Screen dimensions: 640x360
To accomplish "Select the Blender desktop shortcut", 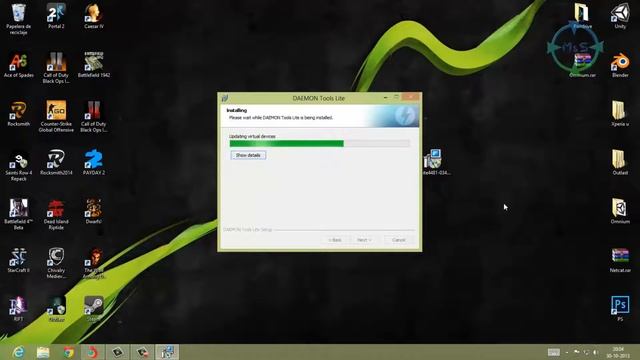I will pyautogui.click(x=620, y=65).
